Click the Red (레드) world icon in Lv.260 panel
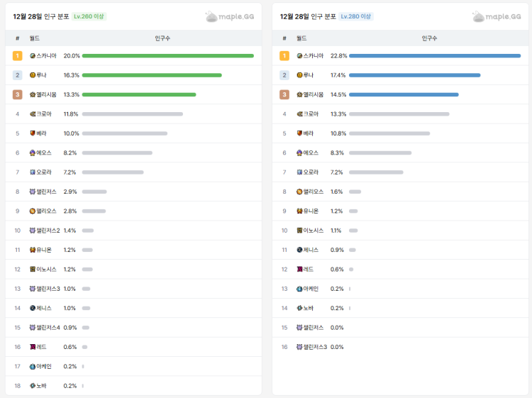Viewport: 532px width, 398px height. [x=33, y=347]
